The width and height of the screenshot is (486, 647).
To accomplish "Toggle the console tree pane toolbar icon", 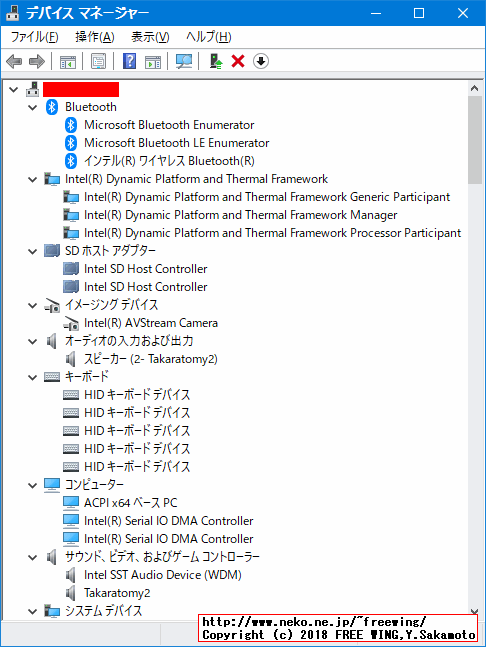I will click(68, 61).
